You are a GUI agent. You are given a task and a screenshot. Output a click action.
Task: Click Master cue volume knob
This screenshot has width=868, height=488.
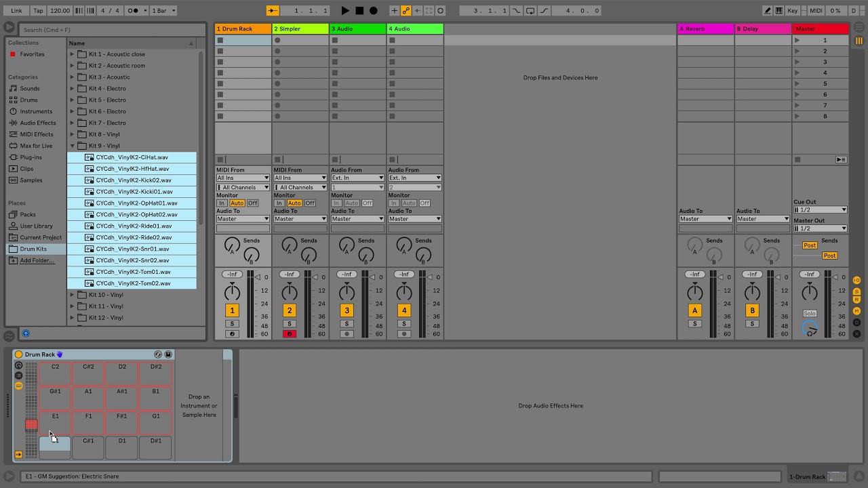pos(810,329)
